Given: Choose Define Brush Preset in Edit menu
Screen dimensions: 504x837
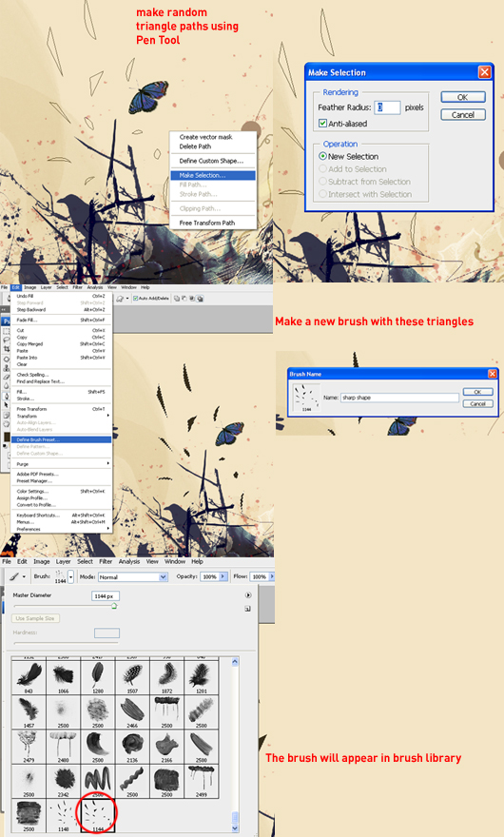Looking at the screenshot, I should pyautogui.click(x=62, y=439).
